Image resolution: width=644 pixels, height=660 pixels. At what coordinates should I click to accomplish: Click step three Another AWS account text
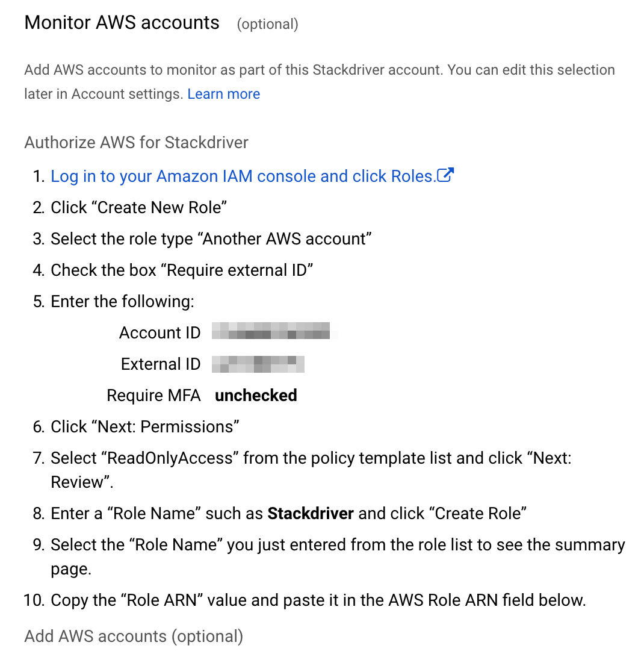click(x=211, y=238)
